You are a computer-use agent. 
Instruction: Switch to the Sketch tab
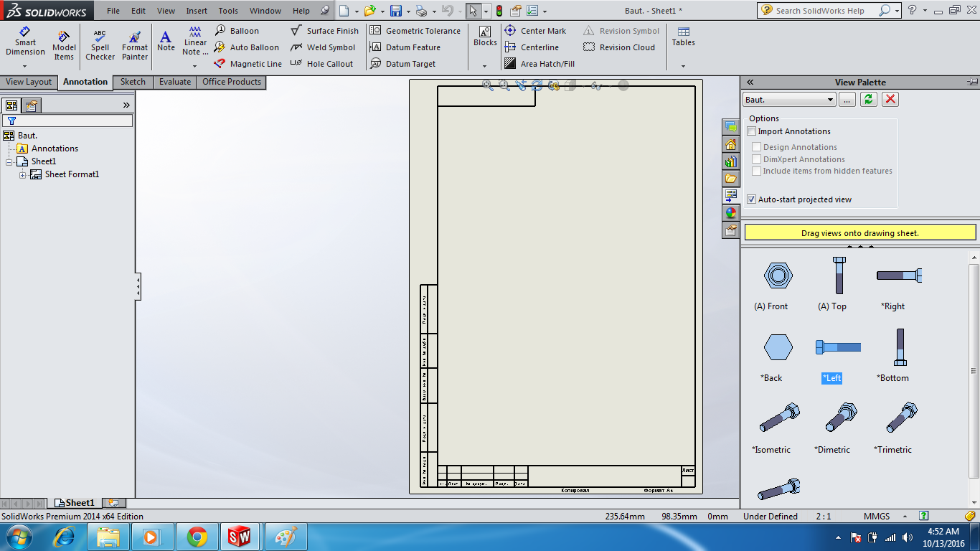[133, 82]
